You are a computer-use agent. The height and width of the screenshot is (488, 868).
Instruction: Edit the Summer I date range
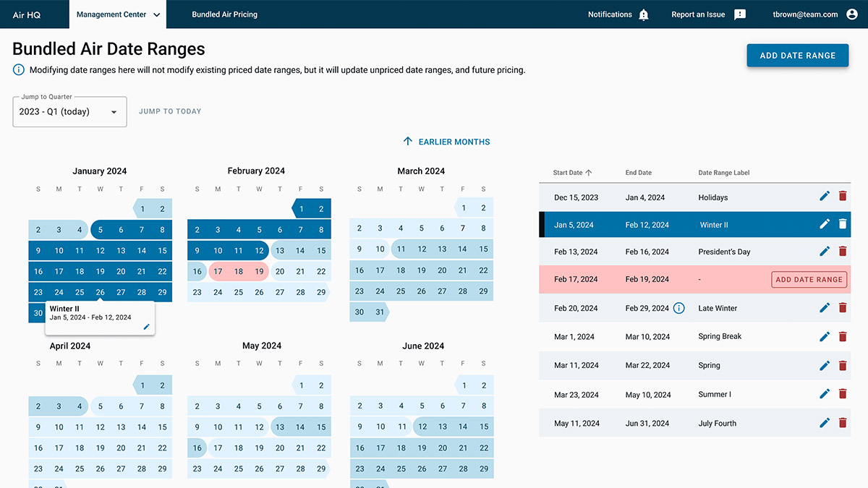[x=825, y=394]
